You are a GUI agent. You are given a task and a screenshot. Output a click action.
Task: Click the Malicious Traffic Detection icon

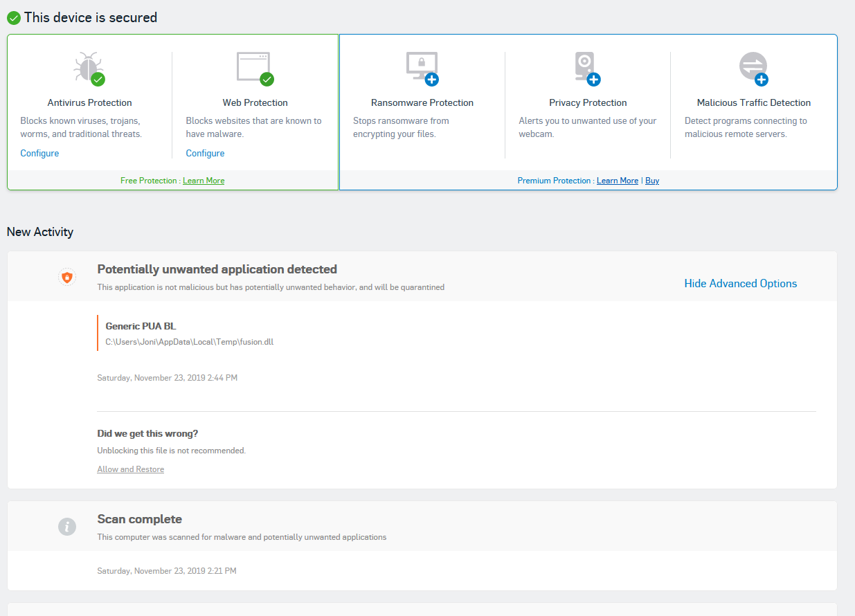click(x=753, y=68)
